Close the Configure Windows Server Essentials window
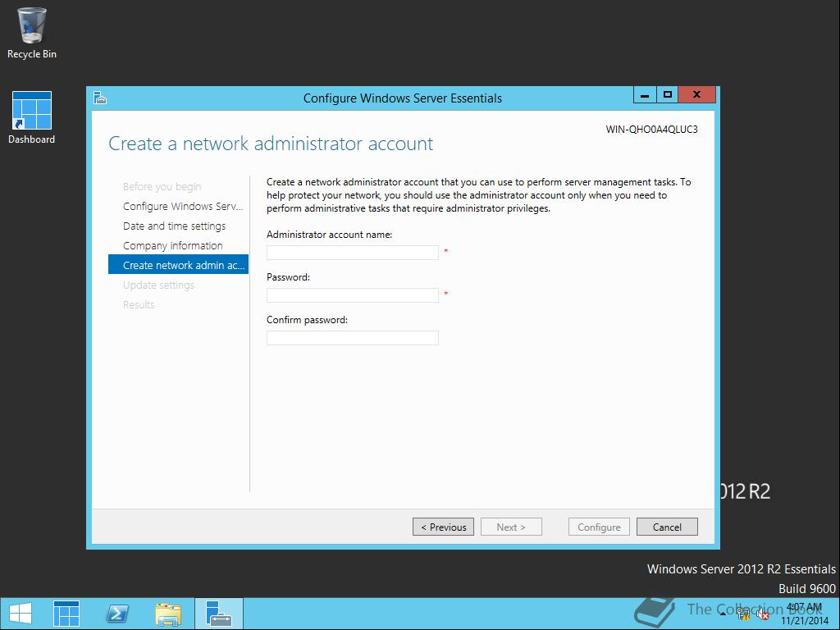This screenshot has width=840, height=630. coord(696,95)
